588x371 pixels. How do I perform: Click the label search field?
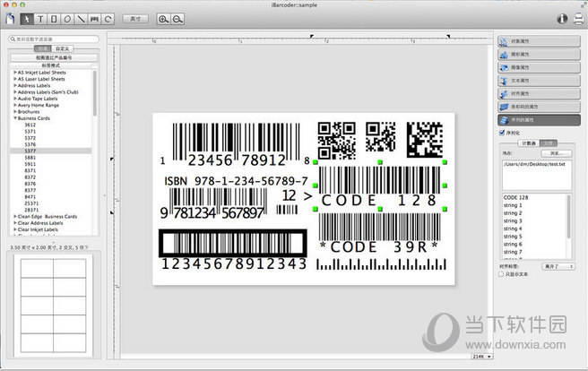(54, 39)
